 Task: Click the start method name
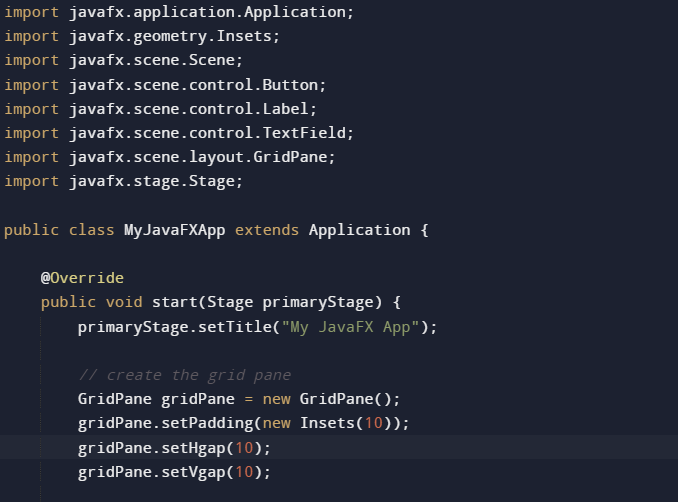[x=174, y=302]
